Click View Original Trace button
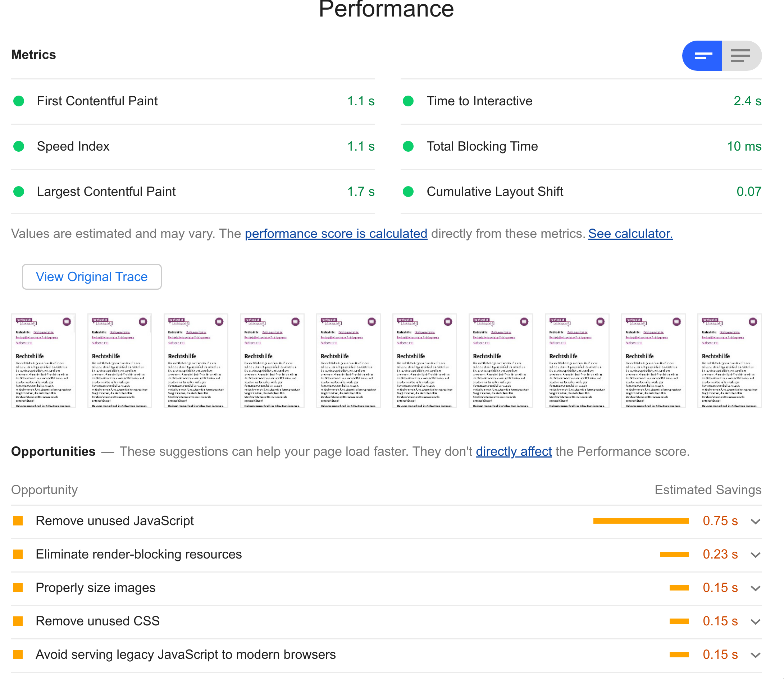This screenshot has height=680, width=784. pyautogui.click(x=91, y=277)
